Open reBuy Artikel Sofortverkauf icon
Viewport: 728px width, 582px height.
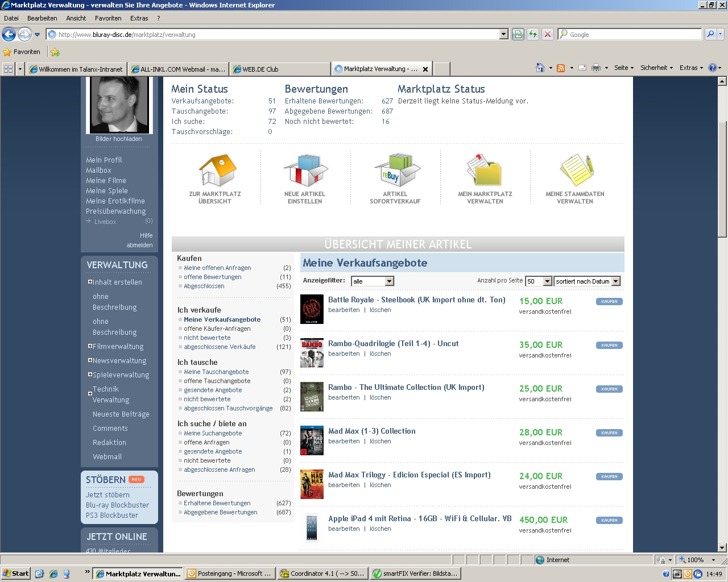[397, 170]
